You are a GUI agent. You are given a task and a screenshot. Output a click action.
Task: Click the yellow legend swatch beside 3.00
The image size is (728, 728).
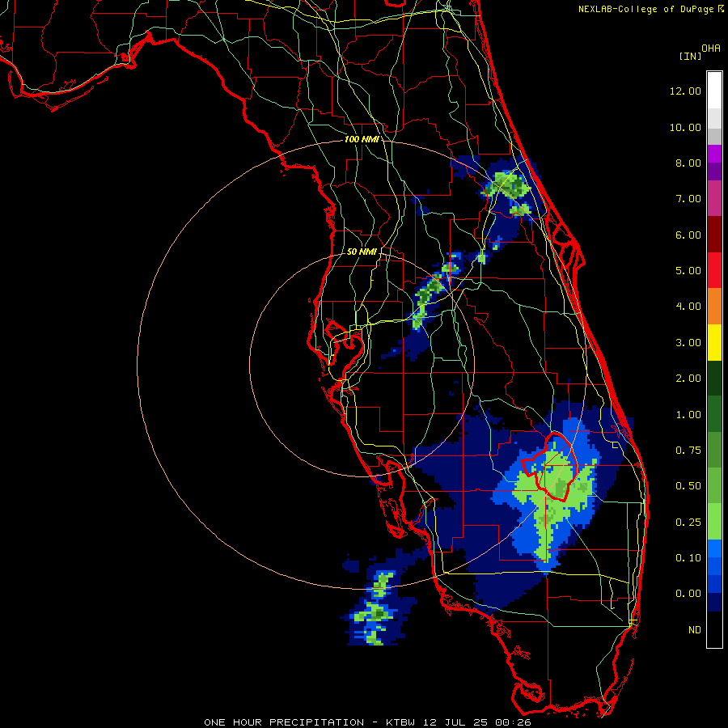[x=714, y=342]
